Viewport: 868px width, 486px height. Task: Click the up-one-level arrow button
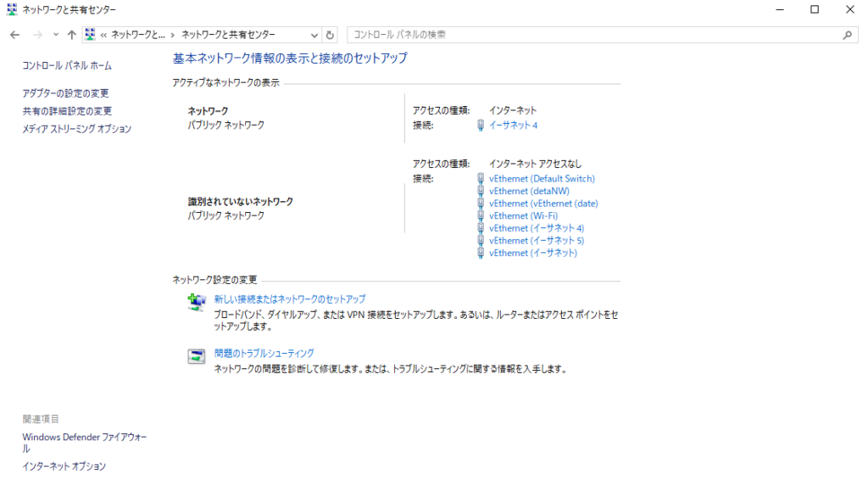71,35
